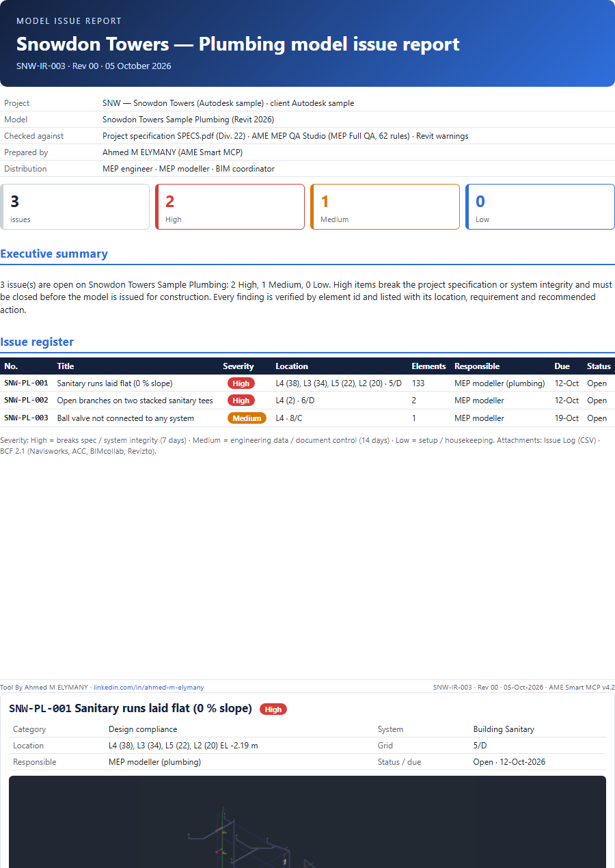This screenshot has height=868, width=615.
Task: Click the High badge next to the SNW-PL-001 detail heading
Action: coord(273,709)
